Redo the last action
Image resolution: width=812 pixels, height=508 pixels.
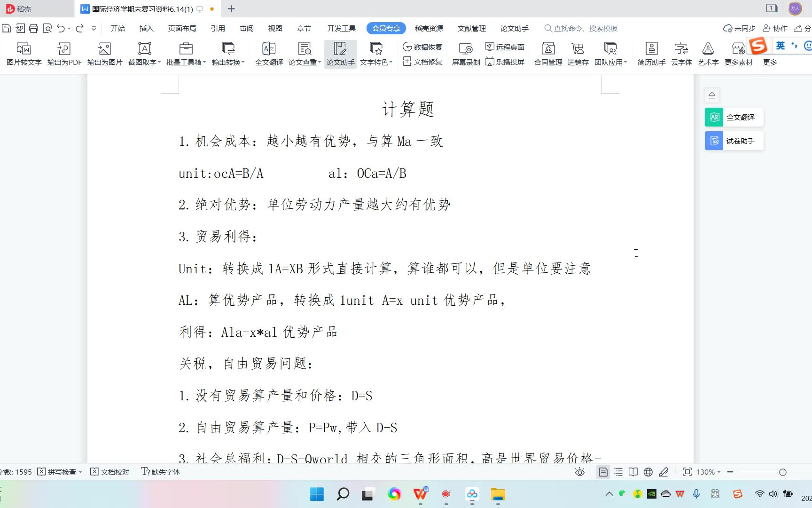80,28
